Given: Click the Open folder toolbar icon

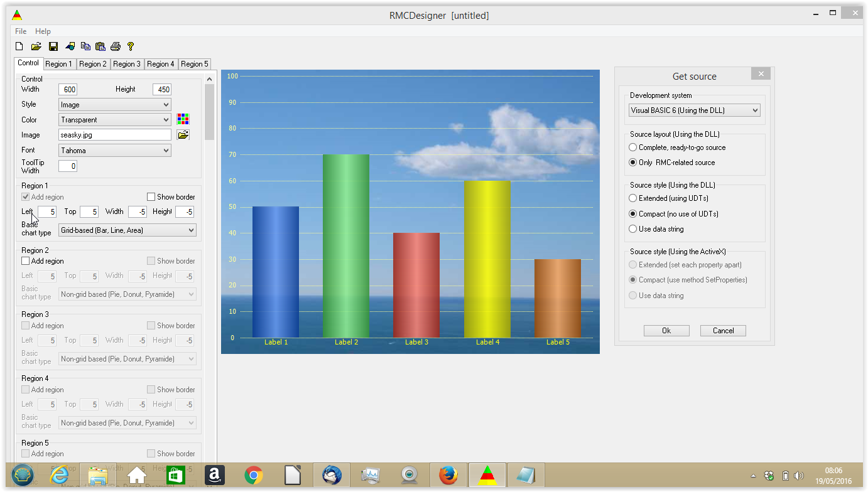Looking at the screenshot, I should click(x=36, y=46).
